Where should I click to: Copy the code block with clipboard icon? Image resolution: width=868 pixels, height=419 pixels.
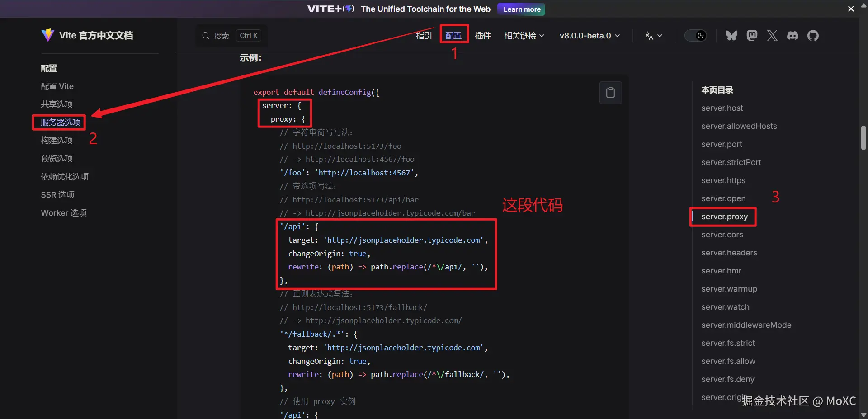click(x=610, y=93)
